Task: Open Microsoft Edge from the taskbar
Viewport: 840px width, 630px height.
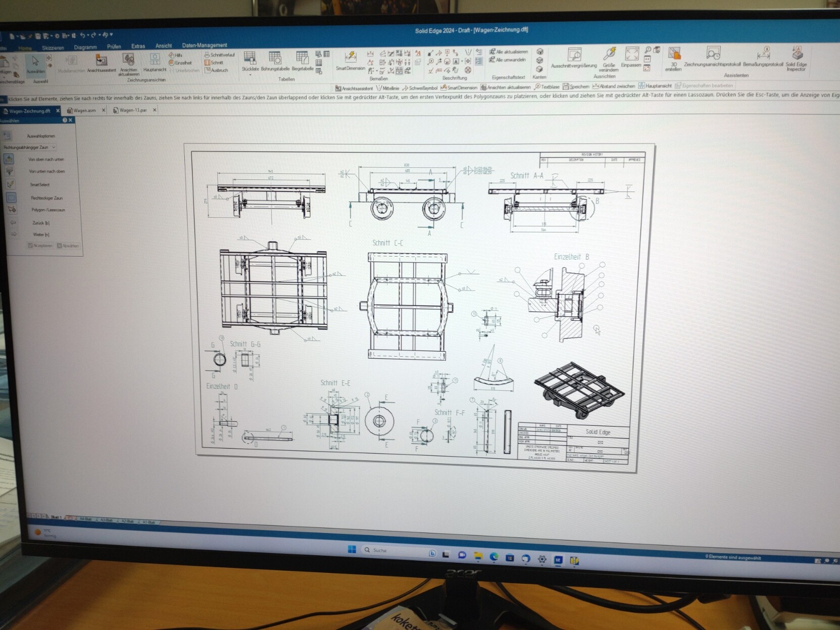Action: click(x=494, y=557)
